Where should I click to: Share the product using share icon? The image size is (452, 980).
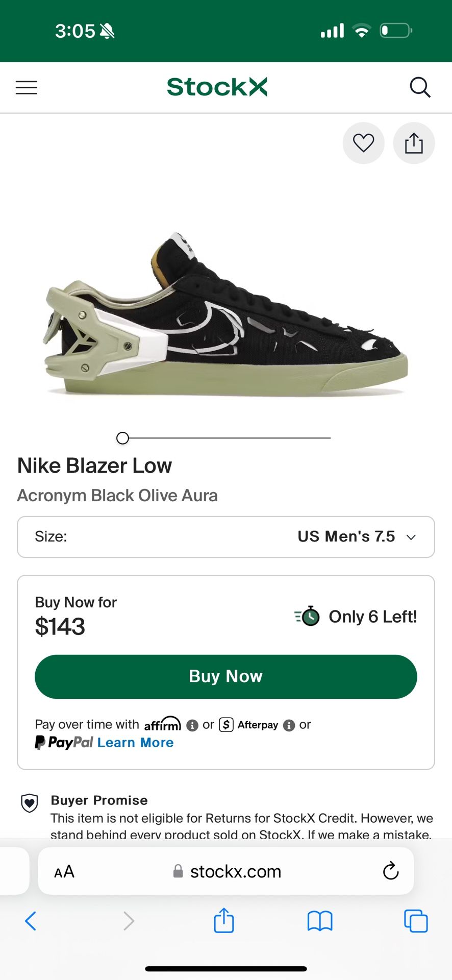tap(414, 143)
